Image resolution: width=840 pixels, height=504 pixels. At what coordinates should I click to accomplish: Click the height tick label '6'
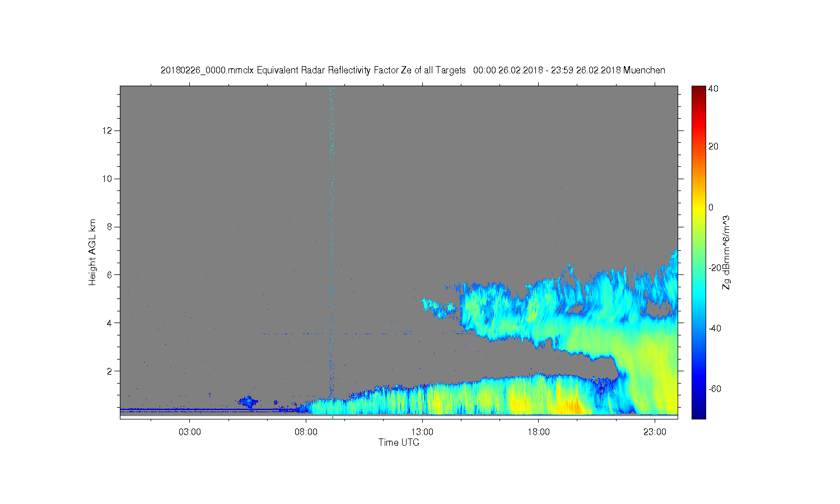pyautogui.click(x=110, y=275)
